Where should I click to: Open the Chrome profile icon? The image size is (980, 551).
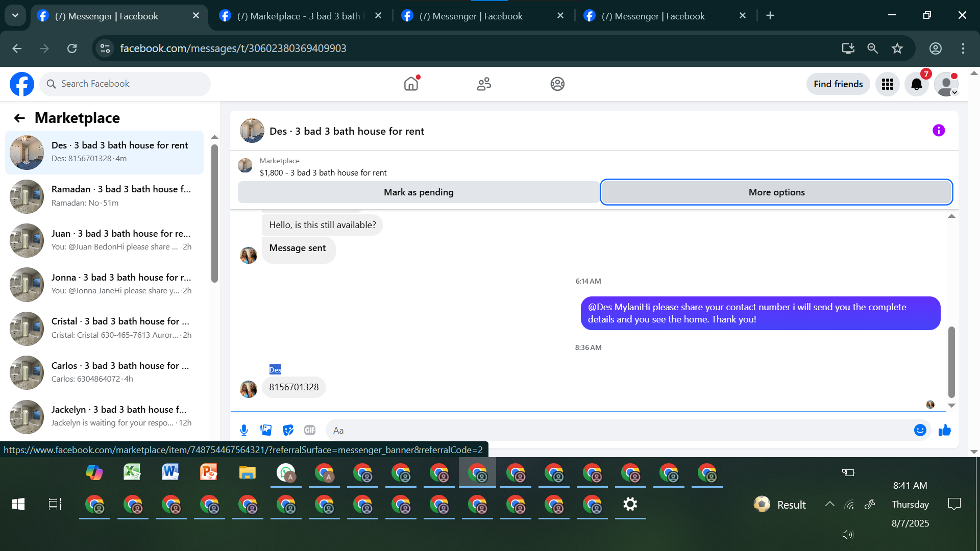[x=936, y=48]
